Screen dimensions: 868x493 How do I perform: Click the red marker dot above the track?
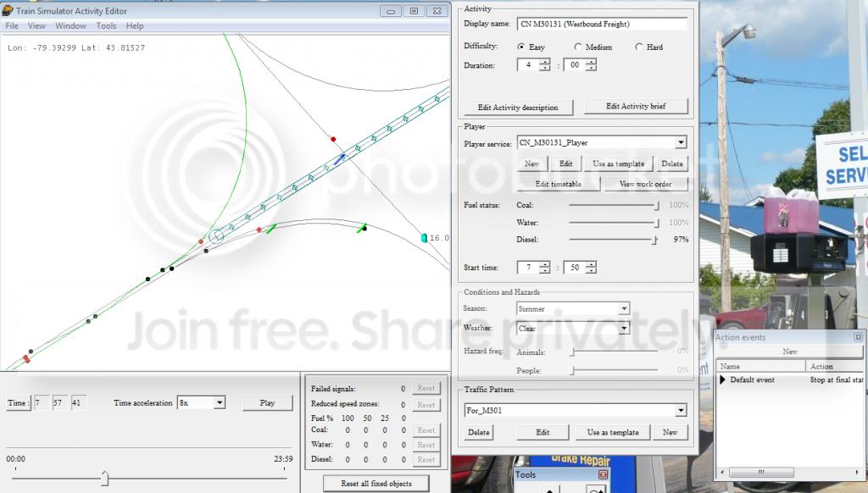tap(333, 139)
